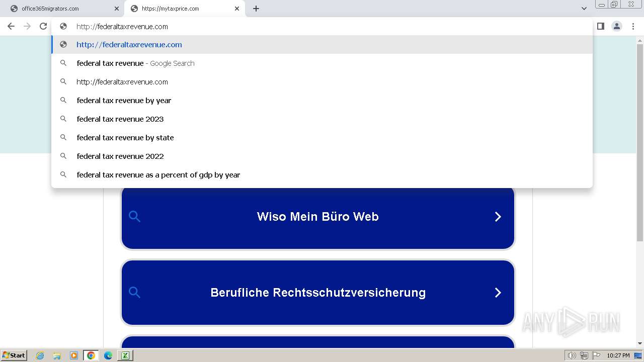Viewport: 644px width, 362px height.
Task: Click the volume speaker tray icon
Action: tap(572, 355)
